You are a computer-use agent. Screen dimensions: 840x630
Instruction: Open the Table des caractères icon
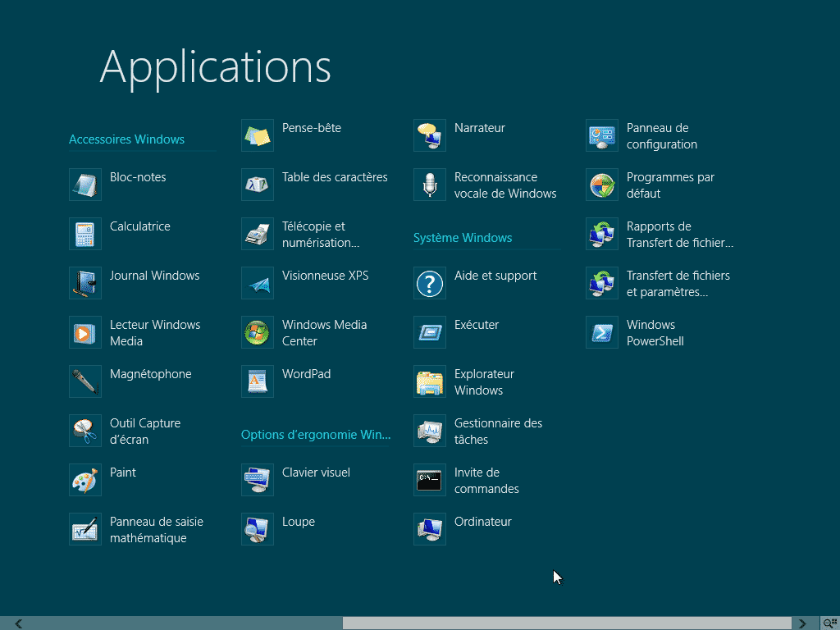click(x=258, y=185)
